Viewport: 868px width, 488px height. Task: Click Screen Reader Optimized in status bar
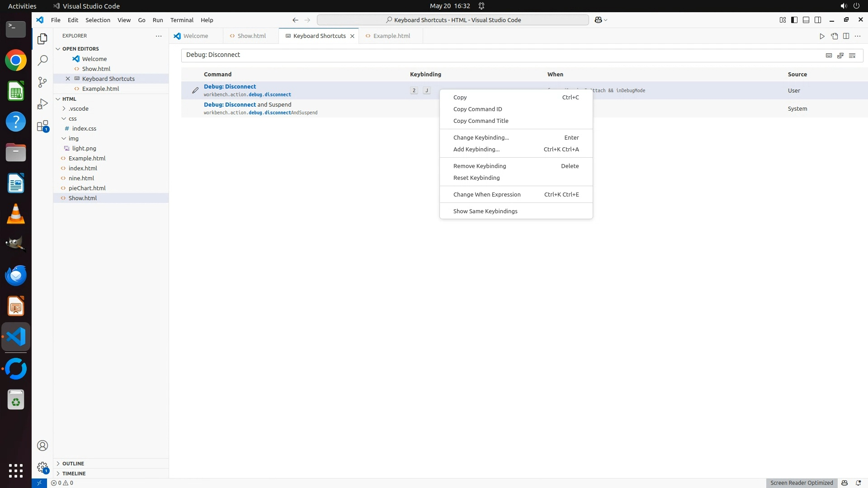click(802, 483)
